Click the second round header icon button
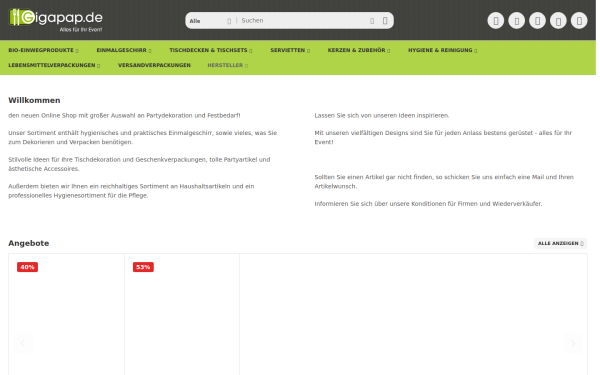This screenshot has width=600, height=375. coord(517,21)
